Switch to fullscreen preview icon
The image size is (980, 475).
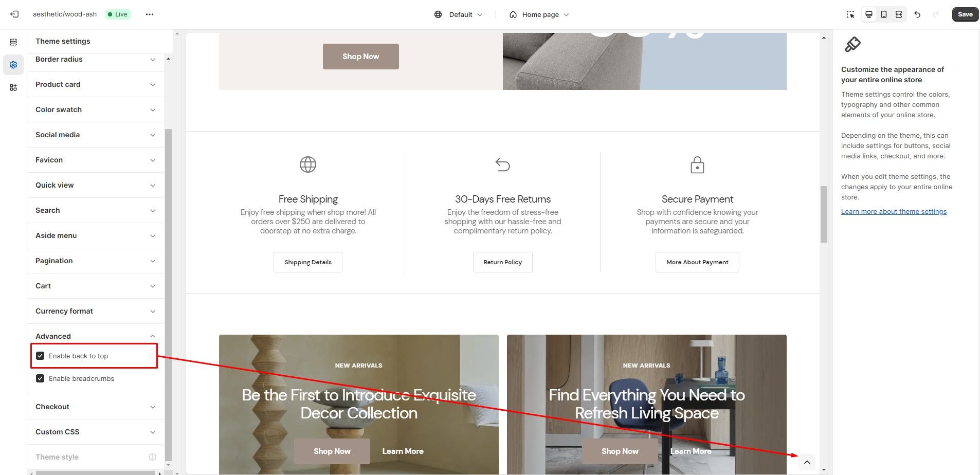click(899, 14)
